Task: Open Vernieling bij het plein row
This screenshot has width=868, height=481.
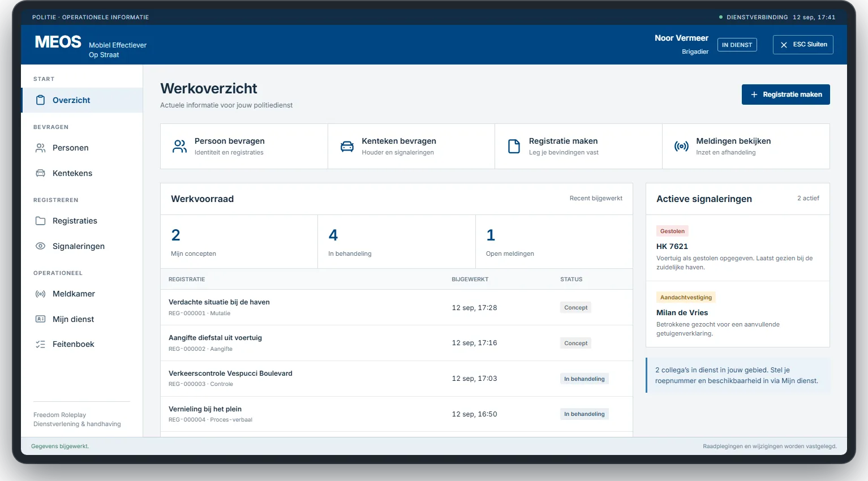Action: pos(397,414)
